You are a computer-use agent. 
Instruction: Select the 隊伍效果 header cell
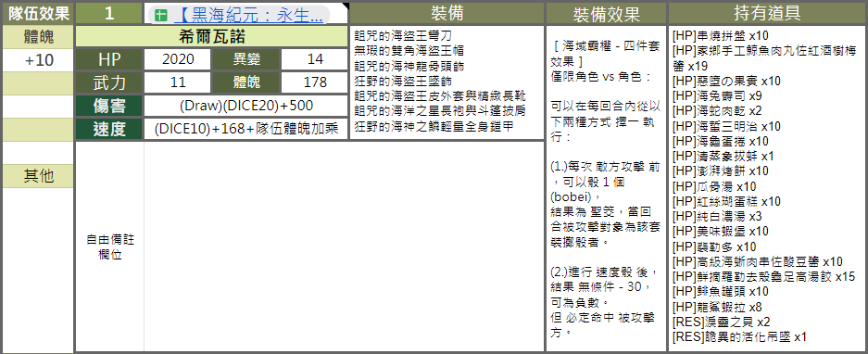[x=38, y=13]
